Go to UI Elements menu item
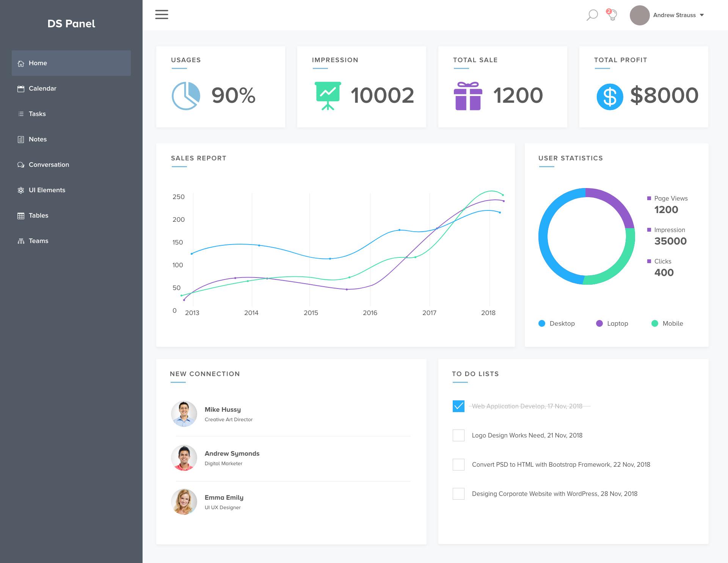The height and width of the screenshot is (563, 728). [47, 190]
